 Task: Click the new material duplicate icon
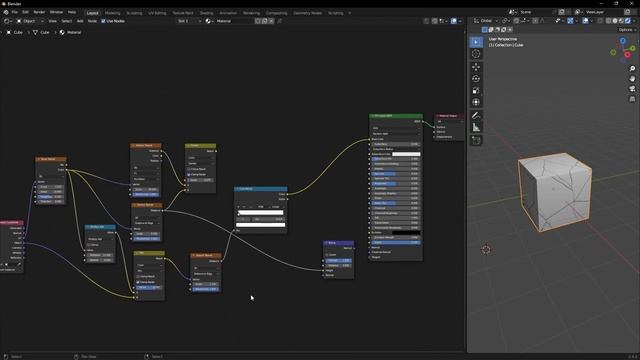pyautogui.click(x=264, y=21)
